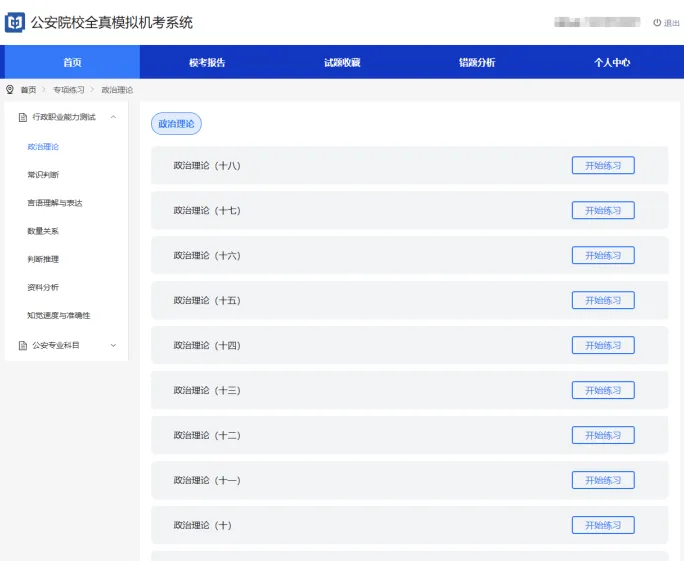This screenshot has width=684, height=561.
Task: Select 资料分析 in the sidebar
Action: [x=43, y=287]
